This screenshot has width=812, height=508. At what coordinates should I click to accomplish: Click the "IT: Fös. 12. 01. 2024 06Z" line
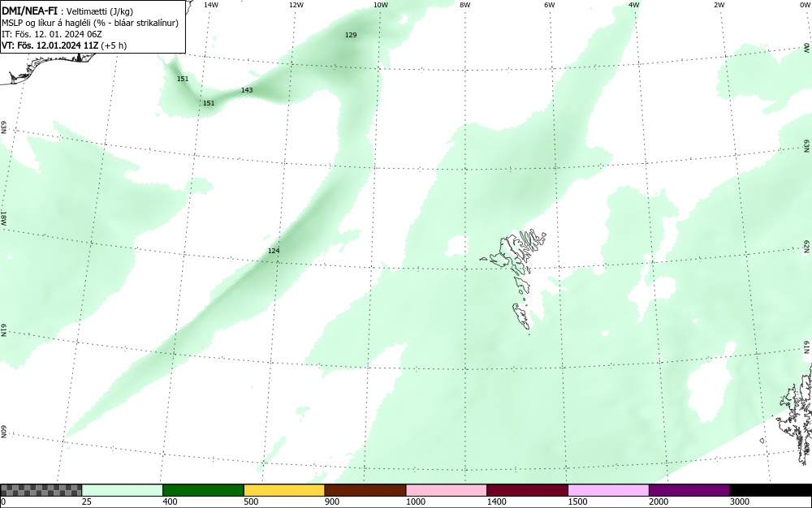52,34
